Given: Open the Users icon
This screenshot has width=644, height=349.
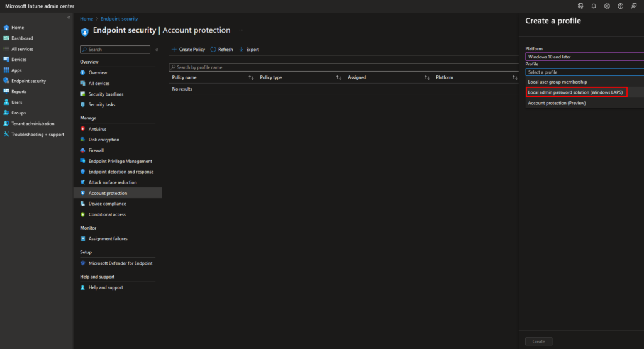Looking at the screenshot, I should [x=6, y=102].
